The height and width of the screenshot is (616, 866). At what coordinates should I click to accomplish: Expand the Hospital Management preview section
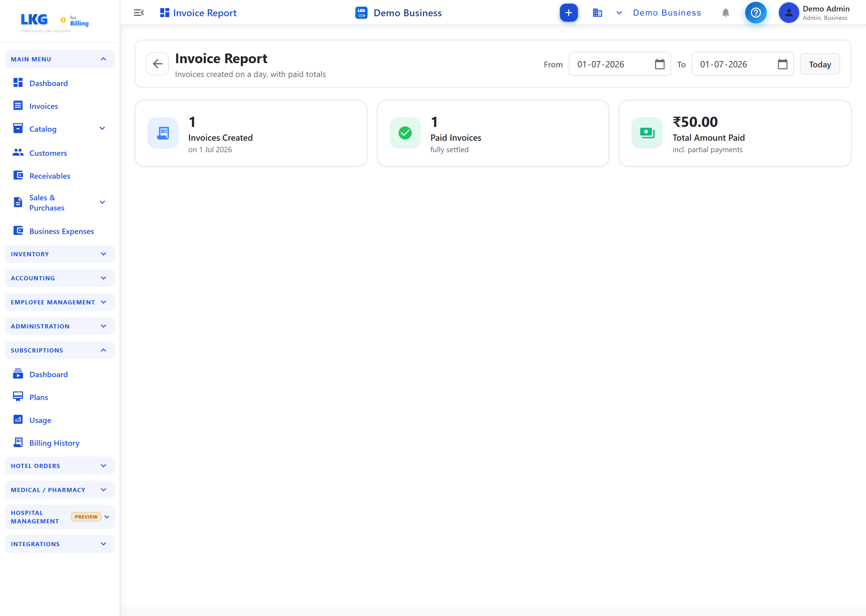(x=60, y=517)
